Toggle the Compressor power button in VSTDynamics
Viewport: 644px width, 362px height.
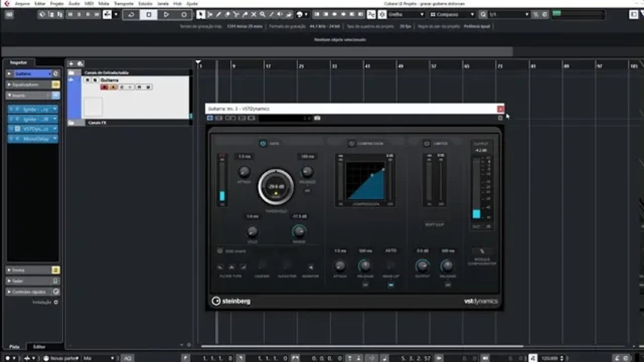click(352, 143)
